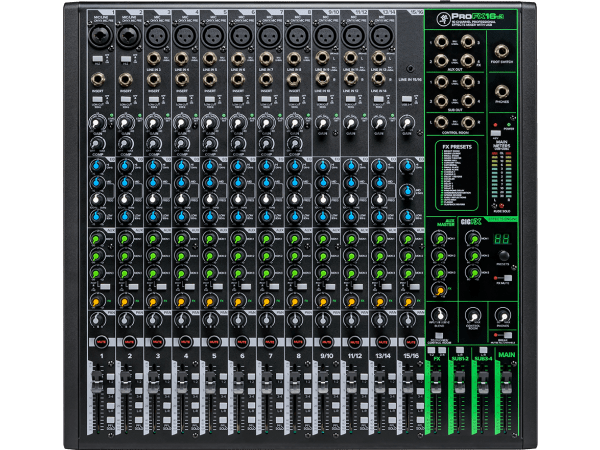The width and height of the screenshot is (600, 450).
Task: Click the XLR mic input of channel 6
Action: [x=241, y=36]
